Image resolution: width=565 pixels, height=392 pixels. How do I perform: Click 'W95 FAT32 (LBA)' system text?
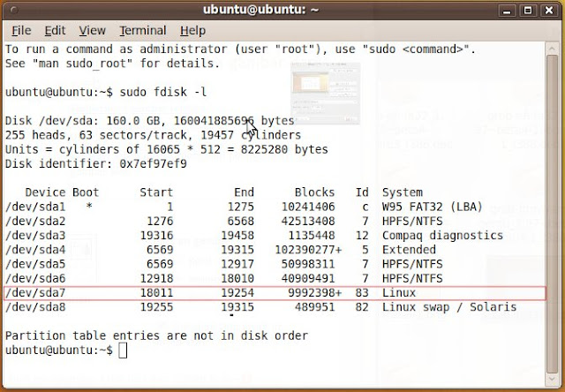point(433,207)
